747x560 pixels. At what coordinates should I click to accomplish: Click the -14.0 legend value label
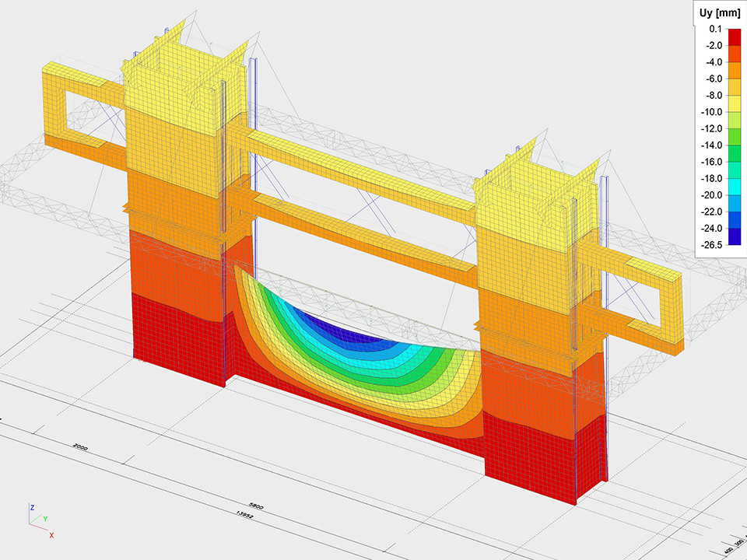tap(712, 145)
